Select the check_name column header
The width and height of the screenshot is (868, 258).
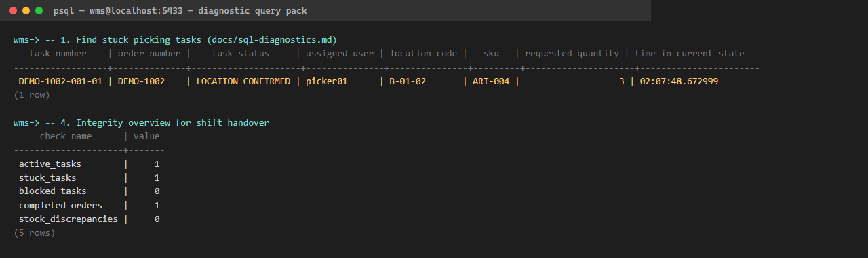(x=66, y=136)
